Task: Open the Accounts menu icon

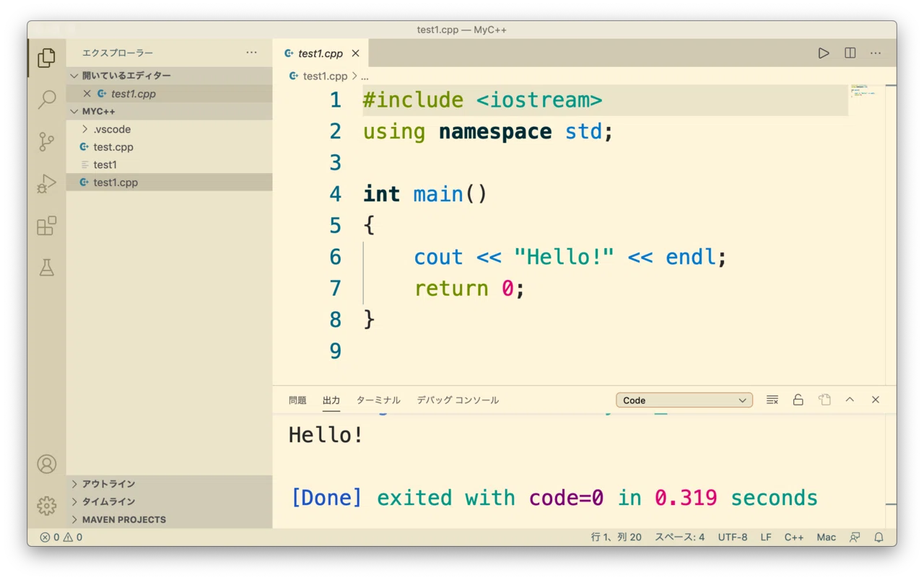Action: tap(46, 464)
